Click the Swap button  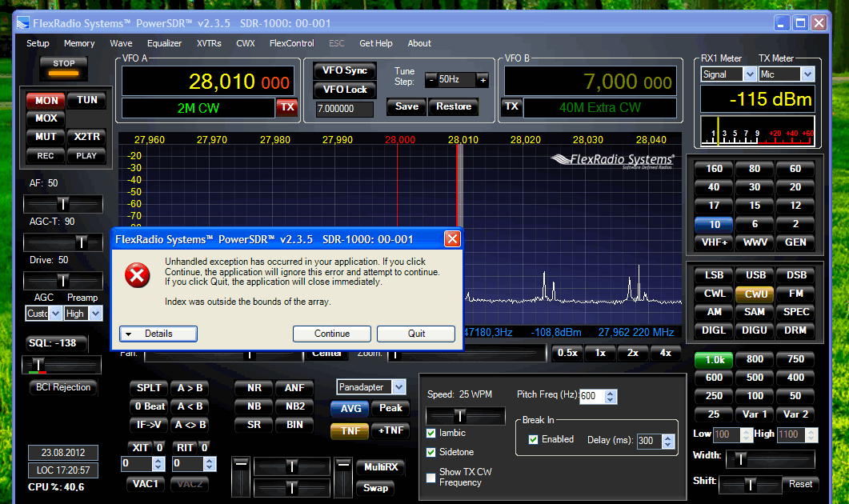[375, 488]
